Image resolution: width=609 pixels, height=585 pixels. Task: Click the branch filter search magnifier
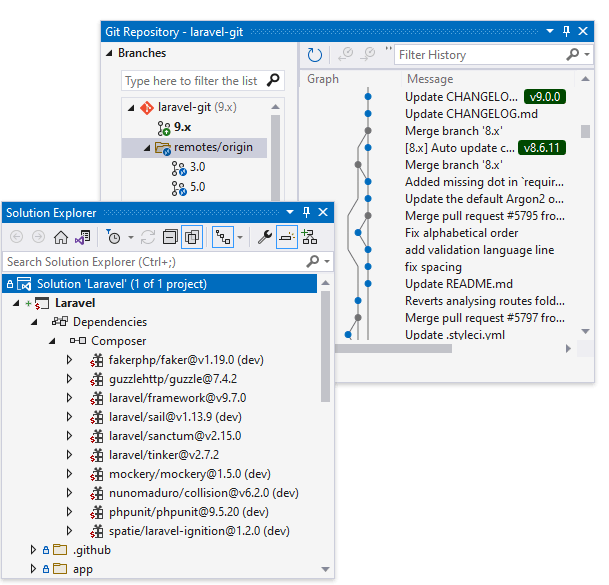pos(273,80)
